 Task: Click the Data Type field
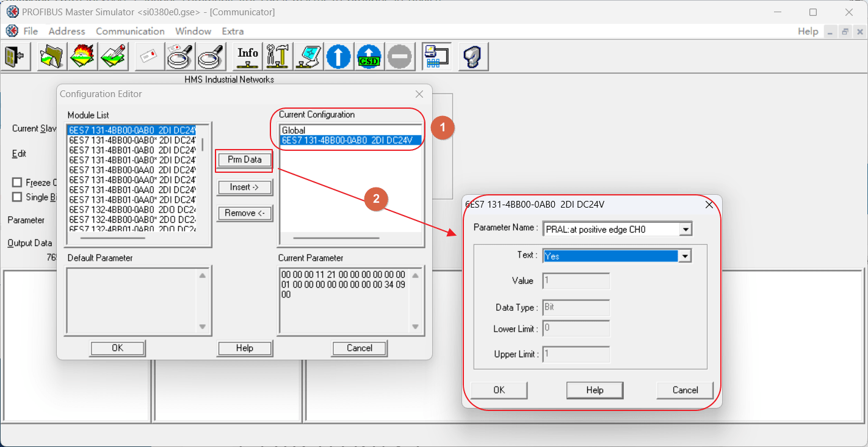[x=575, y=307]
